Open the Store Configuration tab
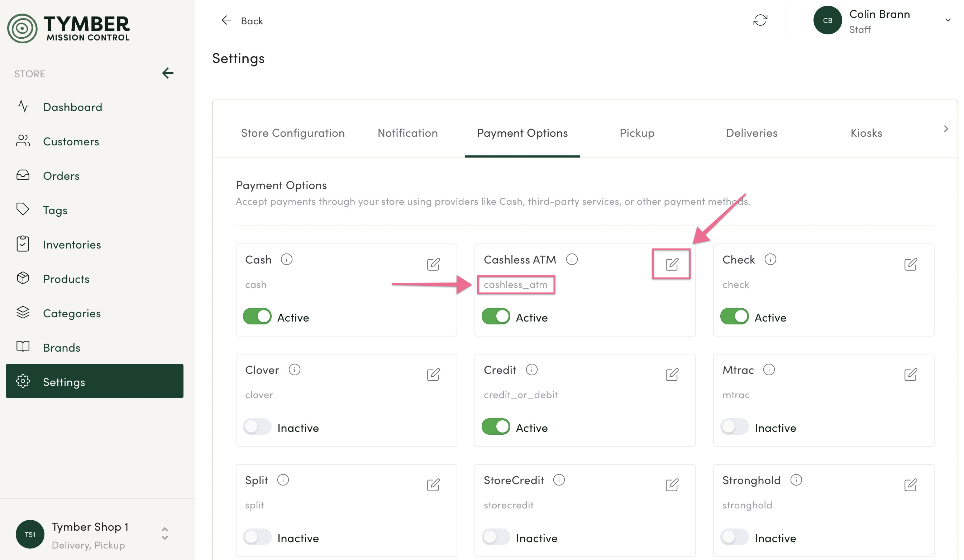 click(x=293, y=132)
